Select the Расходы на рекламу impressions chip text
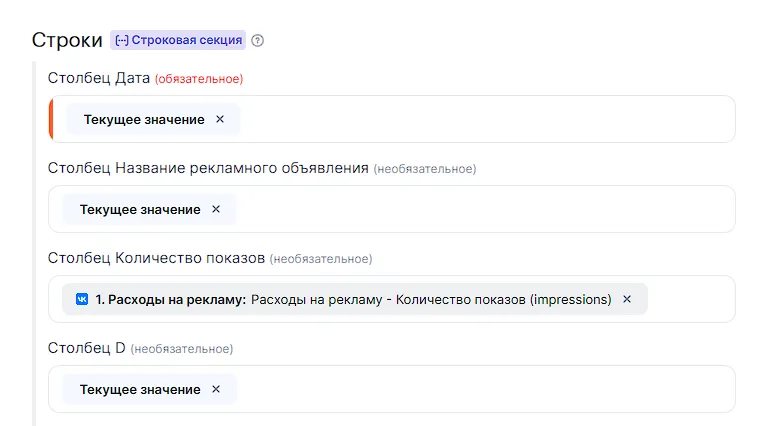The height and width of the screenshot is (426, 769). pyautogui.click(x=430, y=299)
